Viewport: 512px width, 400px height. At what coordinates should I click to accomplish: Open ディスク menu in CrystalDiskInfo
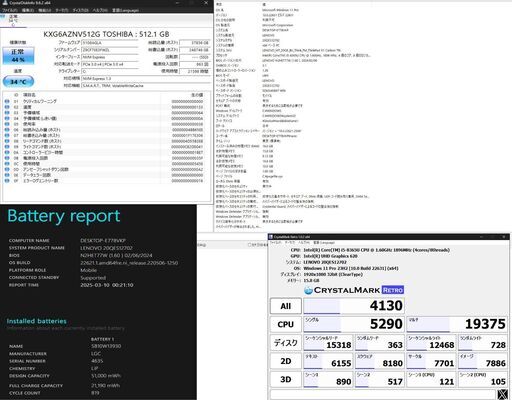(80, 10)
